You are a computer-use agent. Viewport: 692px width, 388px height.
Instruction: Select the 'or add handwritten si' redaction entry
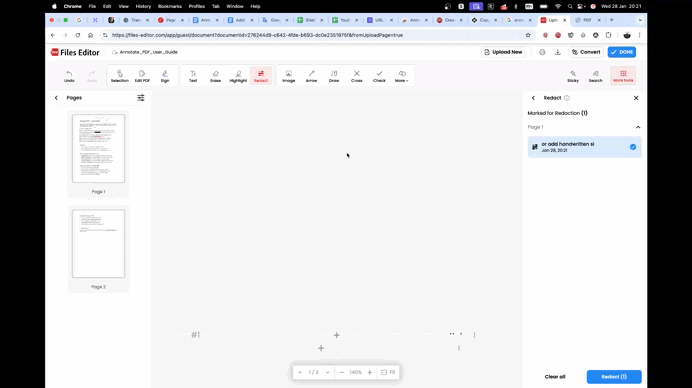pos(584,147)
